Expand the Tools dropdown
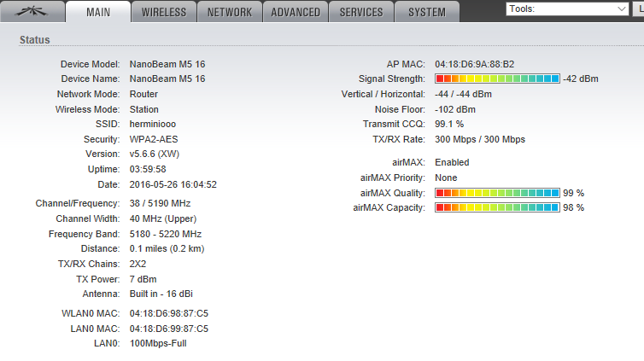Viewport: 644px width, 361px height. [x=567, y=9]
